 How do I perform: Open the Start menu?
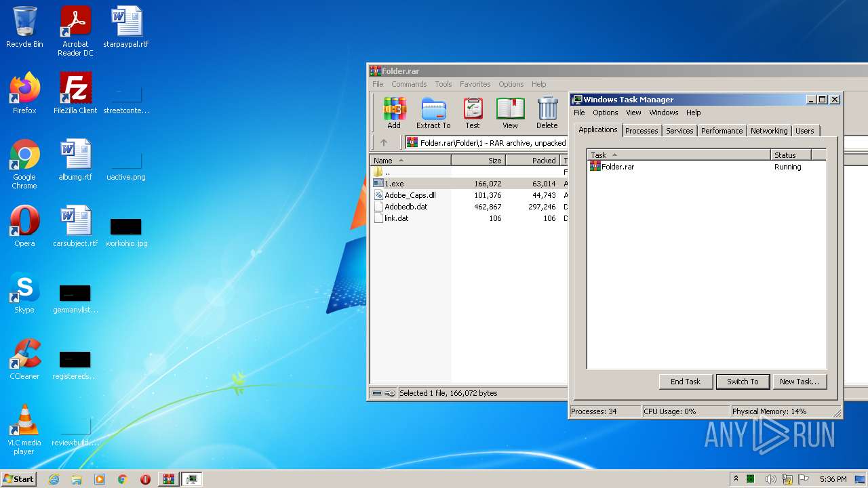point(18,479)
